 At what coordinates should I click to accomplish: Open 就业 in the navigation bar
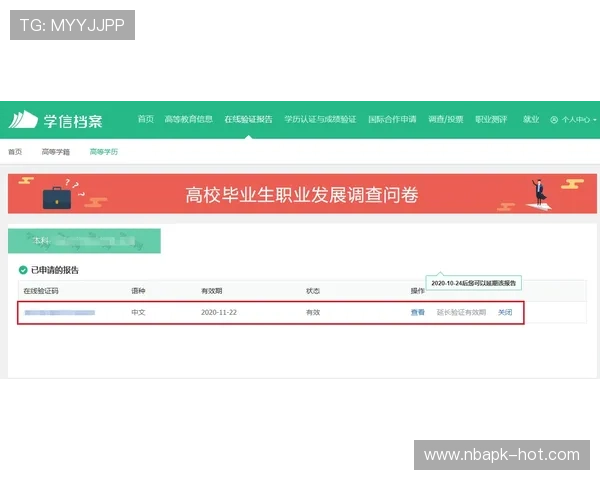531,119
